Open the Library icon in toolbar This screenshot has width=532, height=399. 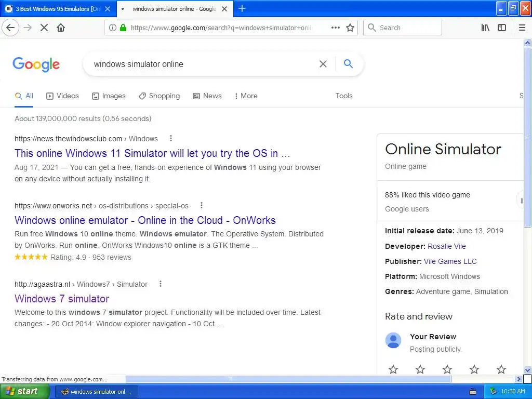(x=485, y=28)
